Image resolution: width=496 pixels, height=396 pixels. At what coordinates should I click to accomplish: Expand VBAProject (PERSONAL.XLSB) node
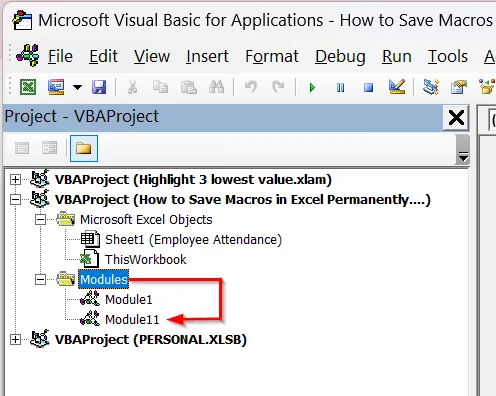tap(15, 339)
